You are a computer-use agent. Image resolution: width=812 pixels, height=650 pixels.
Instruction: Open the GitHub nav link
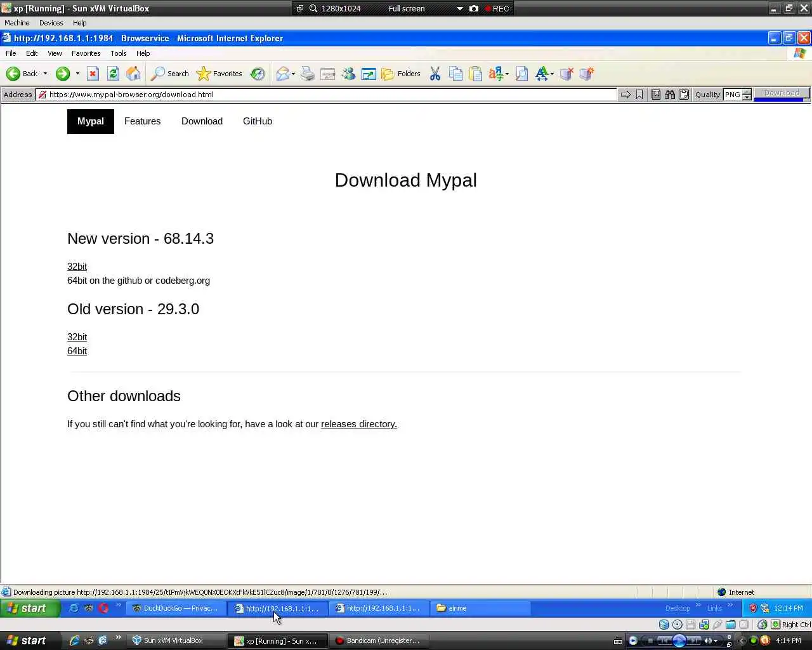258,121
